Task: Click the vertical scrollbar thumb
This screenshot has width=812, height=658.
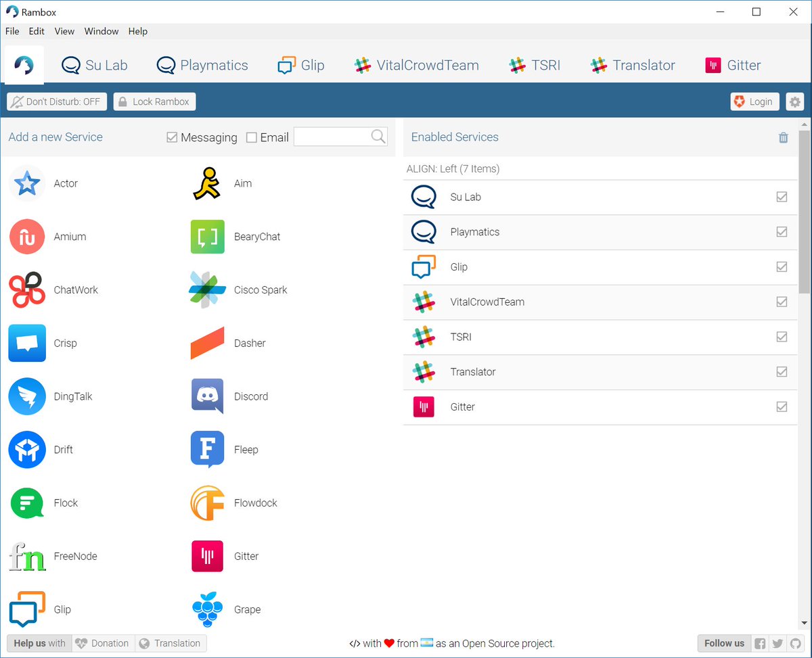Action: point(804,212)
